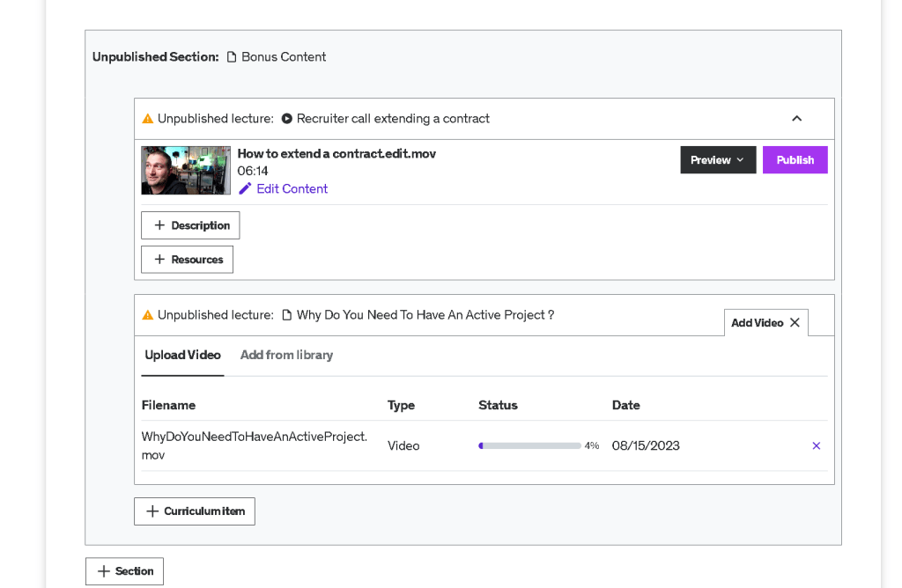Switch to Add from library tab
Image resolution: width=902 pixels, height=588 pixels.
click(x=286, y=356)
